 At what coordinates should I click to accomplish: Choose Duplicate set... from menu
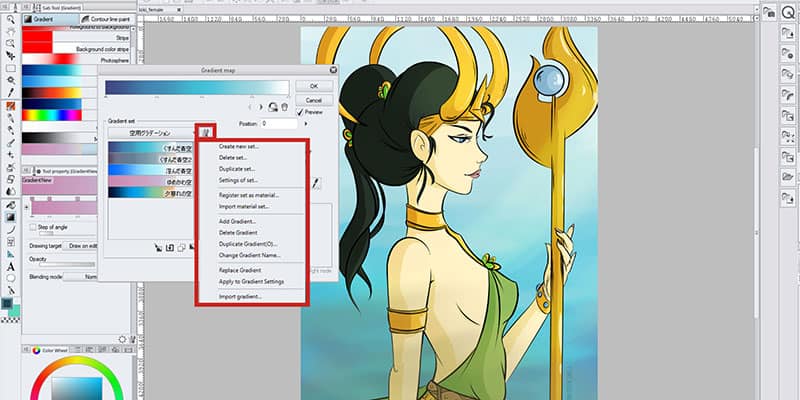click(237, 169)
